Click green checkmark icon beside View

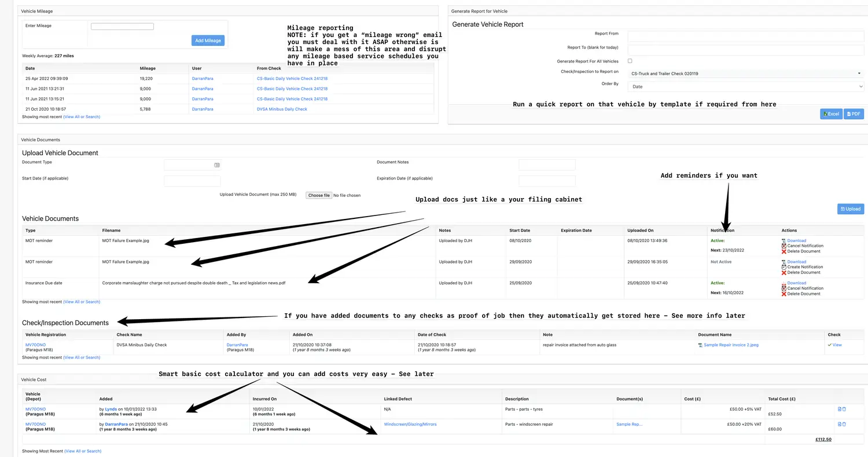829,345
